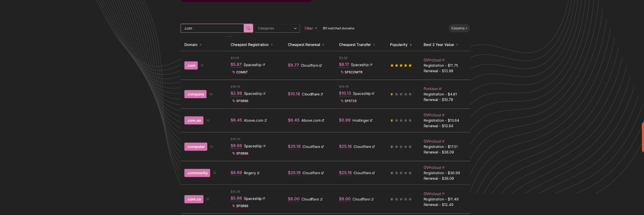Open Cloudflare $9.77 renewal link for .com
Viewport: 644px width, 215px height.
pyautogui.click(x=312, y=65)
